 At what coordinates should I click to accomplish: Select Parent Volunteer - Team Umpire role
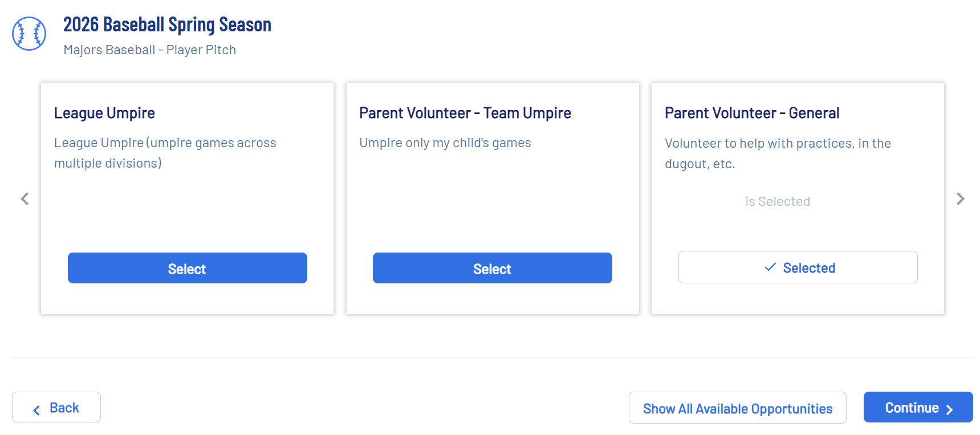click(492, 268)
